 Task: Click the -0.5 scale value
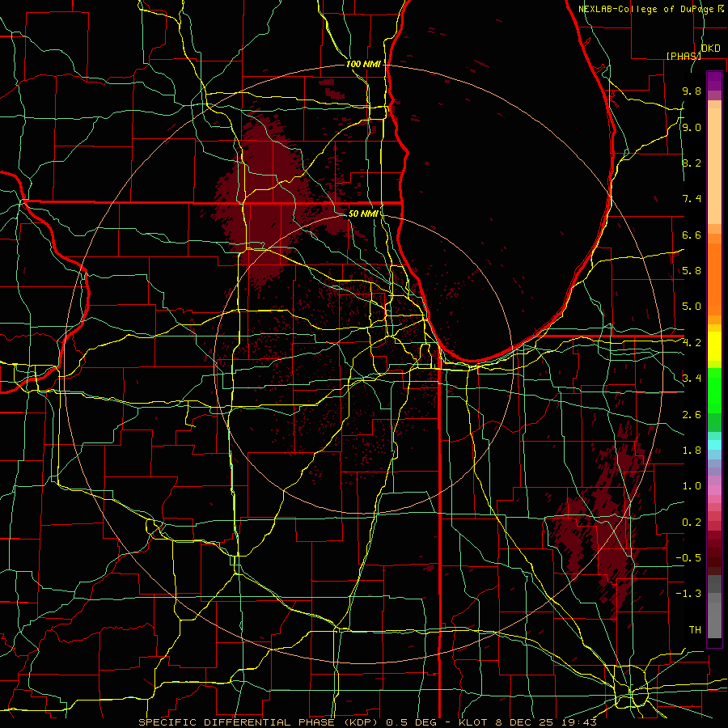(x=688, y=557)
